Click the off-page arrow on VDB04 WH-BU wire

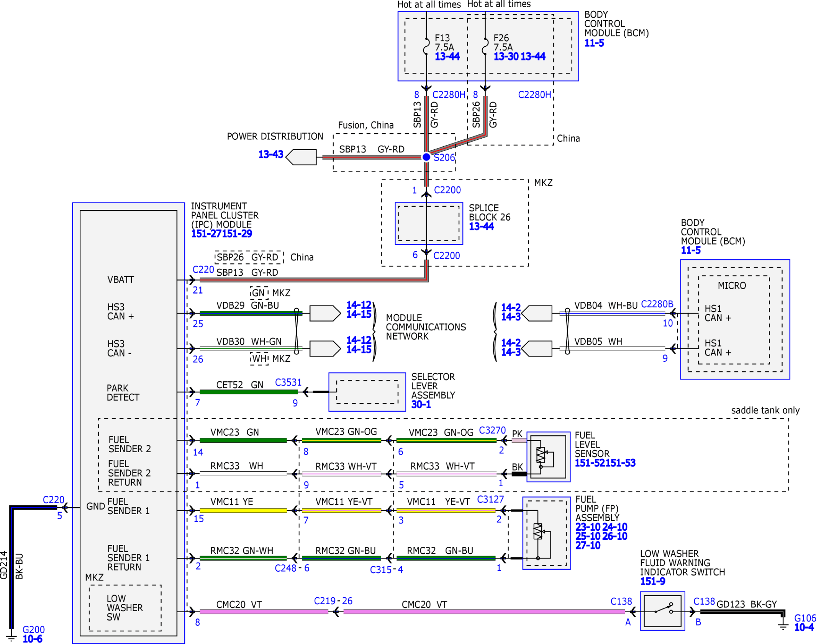click(x=537, y=313)
